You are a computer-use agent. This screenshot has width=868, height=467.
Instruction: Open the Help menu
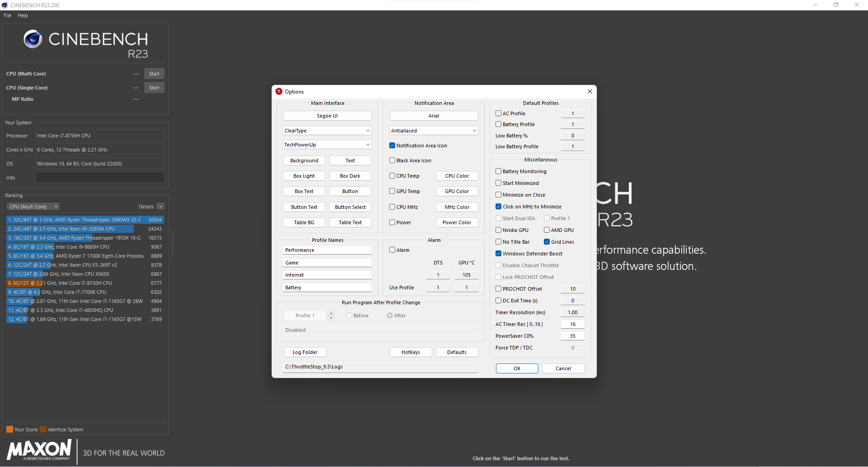pos(23,15)
